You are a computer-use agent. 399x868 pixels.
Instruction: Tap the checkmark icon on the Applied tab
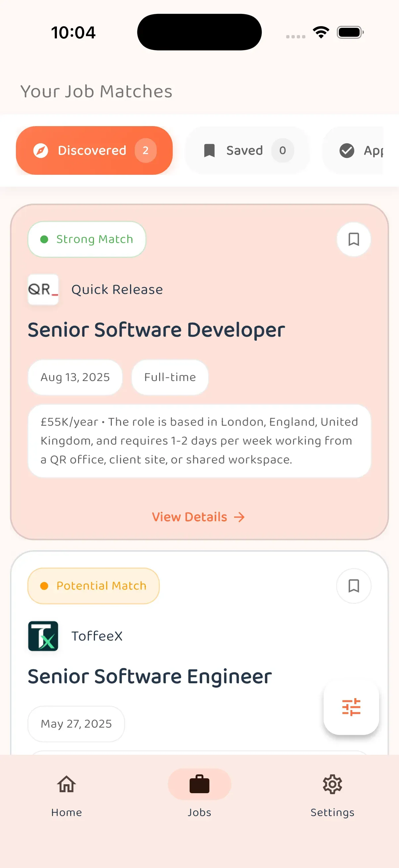point(346,150)
